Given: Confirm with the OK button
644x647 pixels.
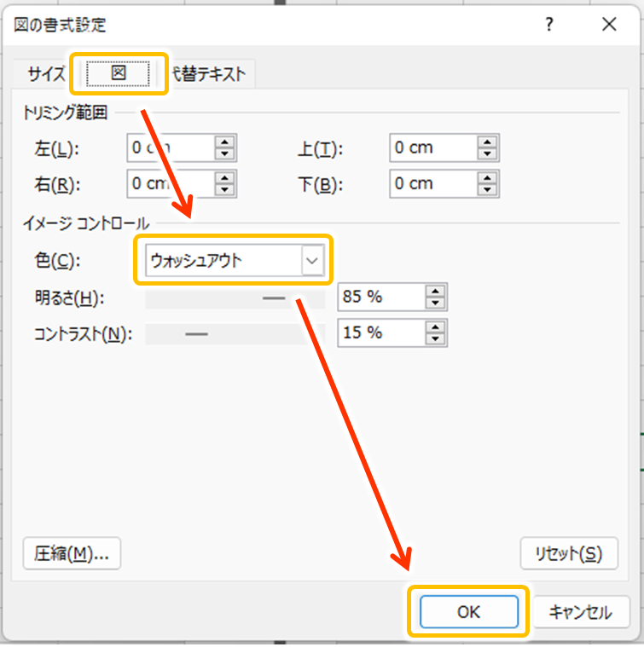Looking at the screenshot, I should (x=468, y=611).
